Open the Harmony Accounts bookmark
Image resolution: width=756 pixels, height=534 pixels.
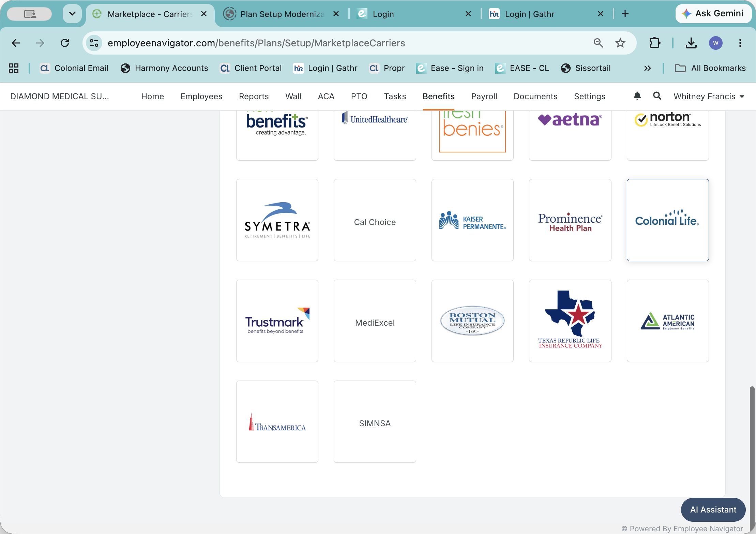[164, 68]
